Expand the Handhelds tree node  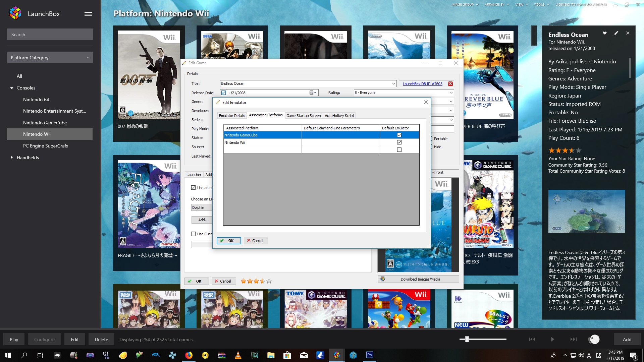[12, 158]
